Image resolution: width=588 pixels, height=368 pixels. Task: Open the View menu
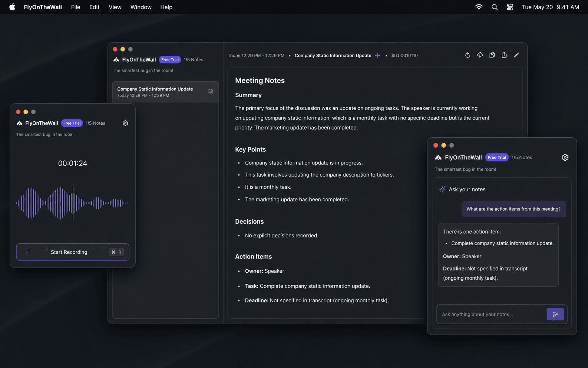point(115,7)
